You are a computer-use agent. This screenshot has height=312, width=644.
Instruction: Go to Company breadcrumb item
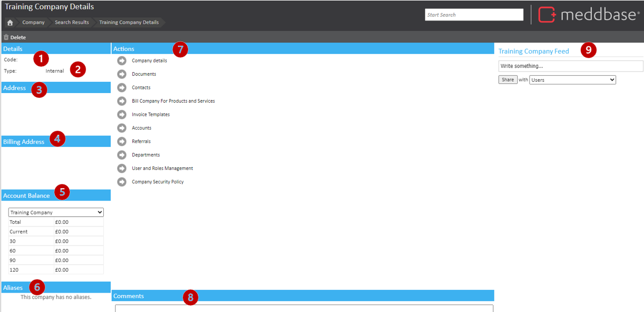pos(33,23)
